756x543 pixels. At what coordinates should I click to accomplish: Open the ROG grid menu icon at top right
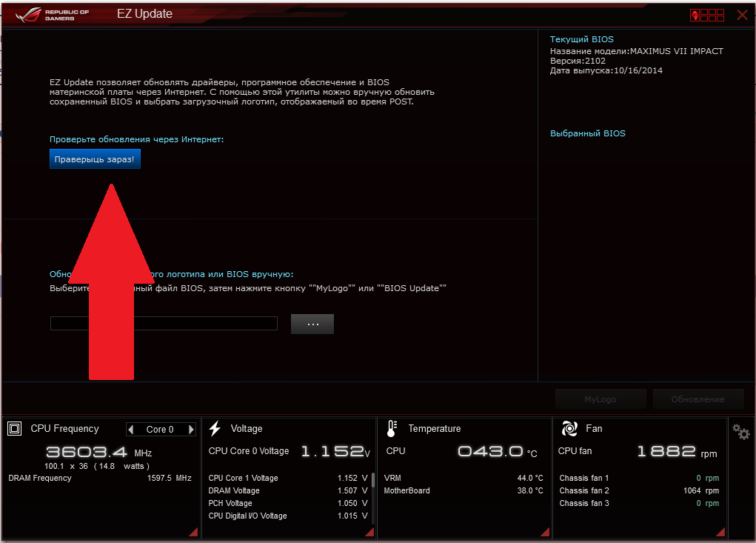point(707,15)
